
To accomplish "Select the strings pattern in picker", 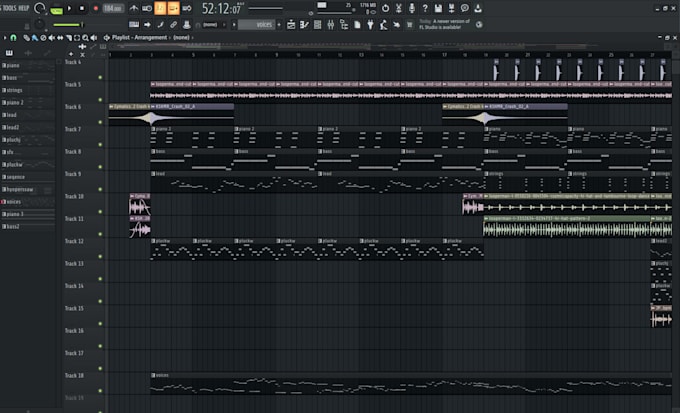I will [x=28, y=90].
